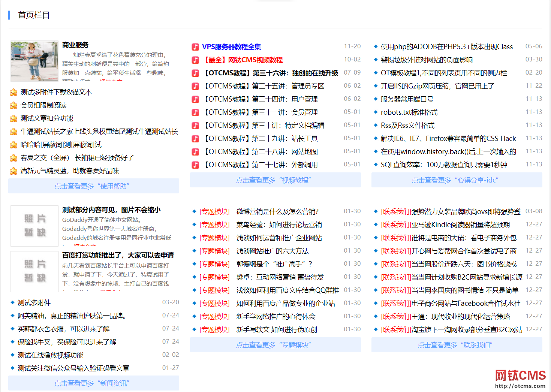Open more 专题模块 articles
This screenshot has height=392, width=551.
pyautogui.click(x=275, y=345)
